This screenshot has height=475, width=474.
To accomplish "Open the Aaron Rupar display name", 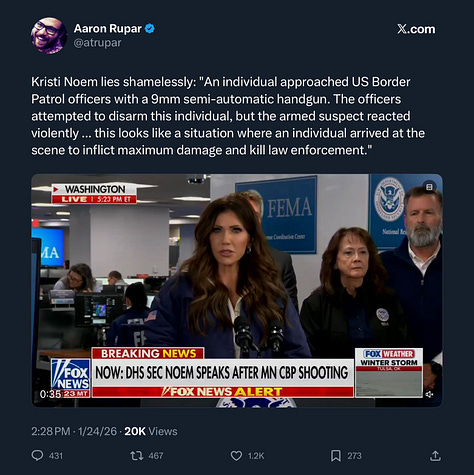I will 108,29.
